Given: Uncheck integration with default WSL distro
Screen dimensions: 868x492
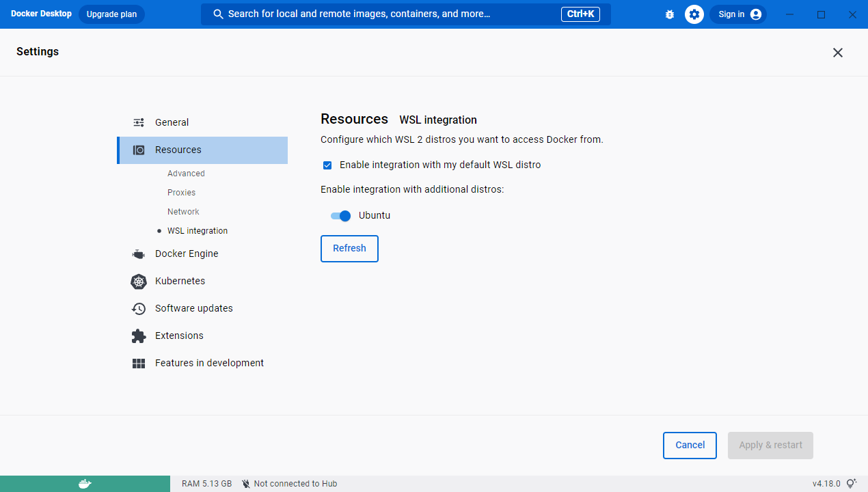Looking at the screenshot, I should (x=327, y=165).
